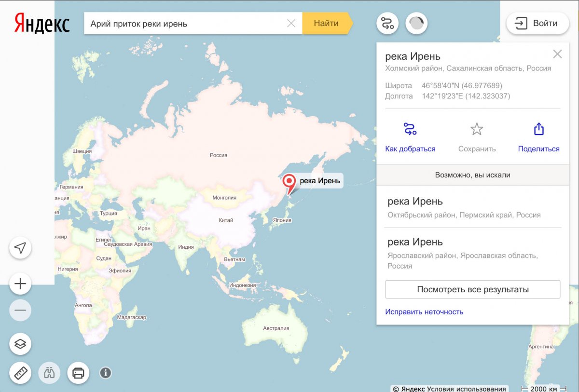Click the Холмский район address subtitle
579x392 pixels.
tap(468, 68)
